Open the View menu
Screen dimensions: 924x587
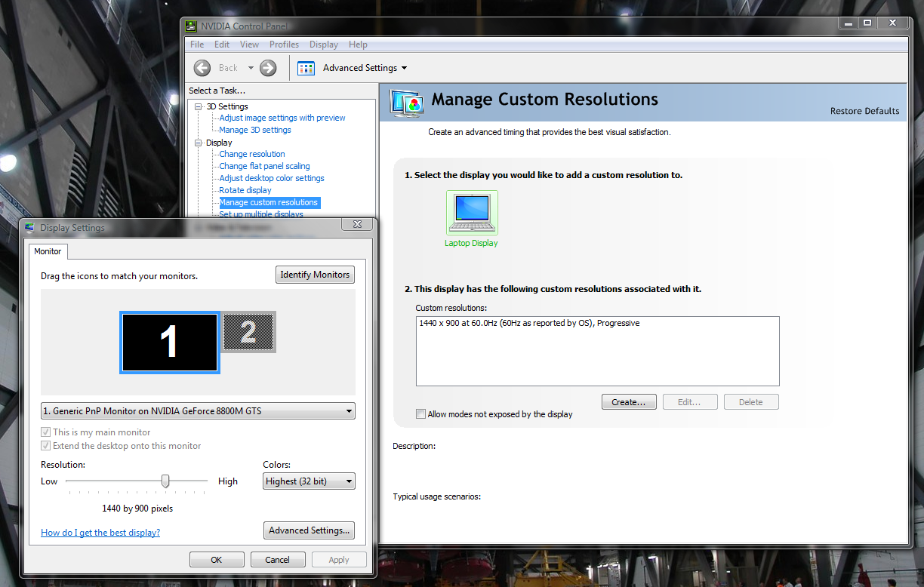(249, 45)
